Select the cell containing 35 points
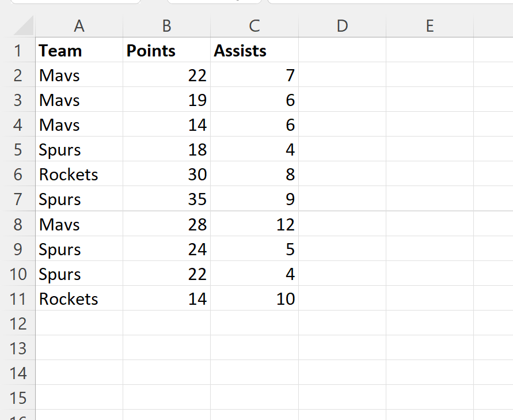This screenshot has width=513, height=420. coord(166,199)
